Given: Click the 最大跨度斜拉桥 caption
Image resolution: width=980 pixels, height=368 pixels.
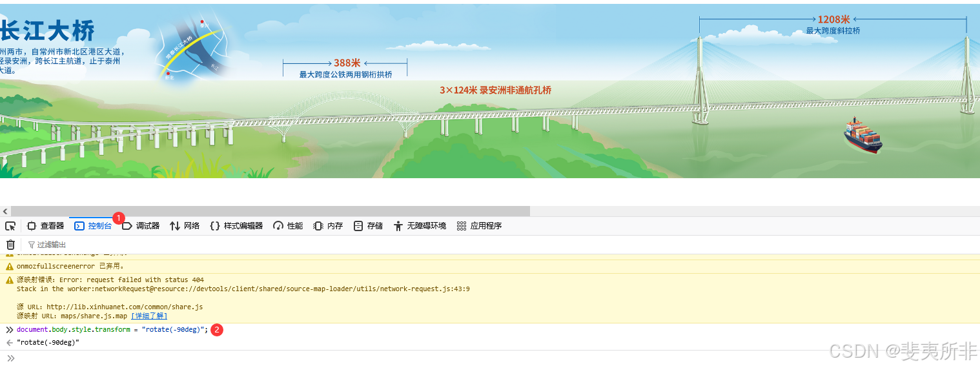Looking at the screenshot, I should 833,31.
